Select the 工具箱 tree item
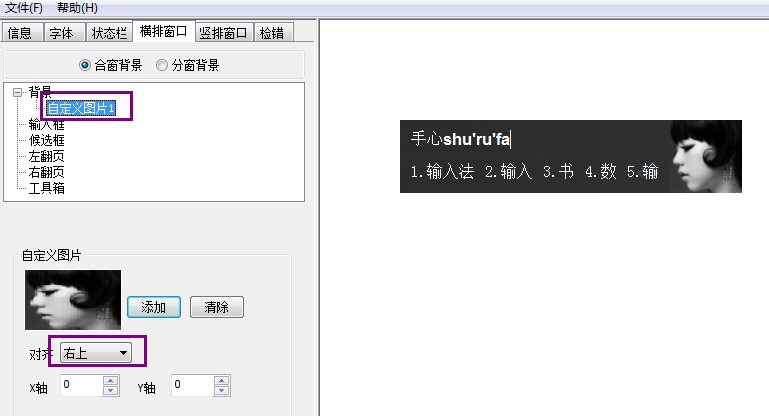This screenshot has width=769, height=416. pyautogui.click(x=46, y=188)
